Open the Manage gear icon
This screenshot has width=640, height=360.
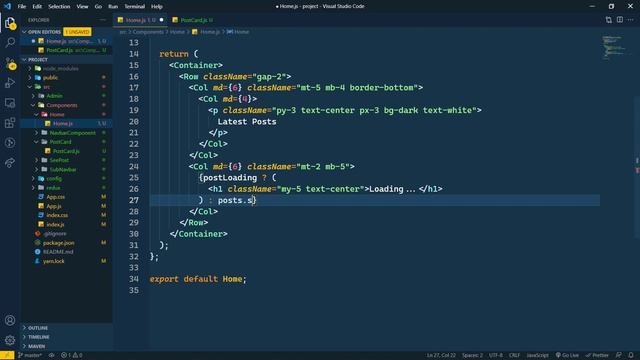pyautogui.click(x=10, y=340)
